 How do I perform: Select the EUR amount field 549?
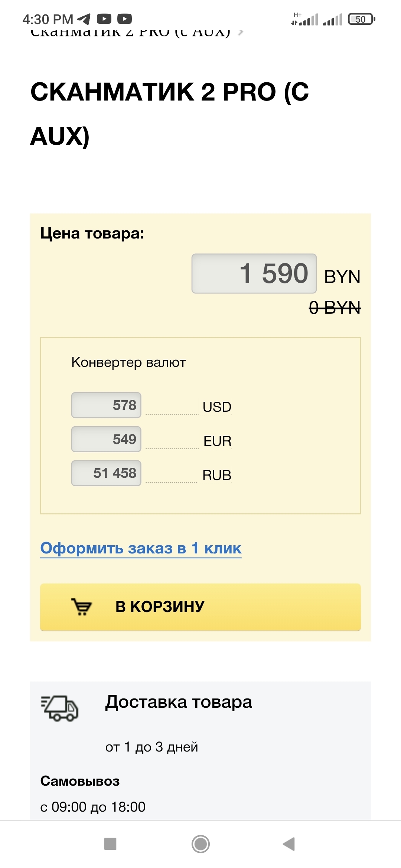[x=106, y=439]
